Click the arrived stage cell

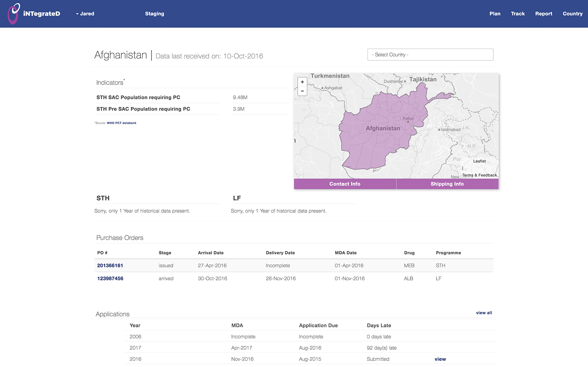point(166,279)
